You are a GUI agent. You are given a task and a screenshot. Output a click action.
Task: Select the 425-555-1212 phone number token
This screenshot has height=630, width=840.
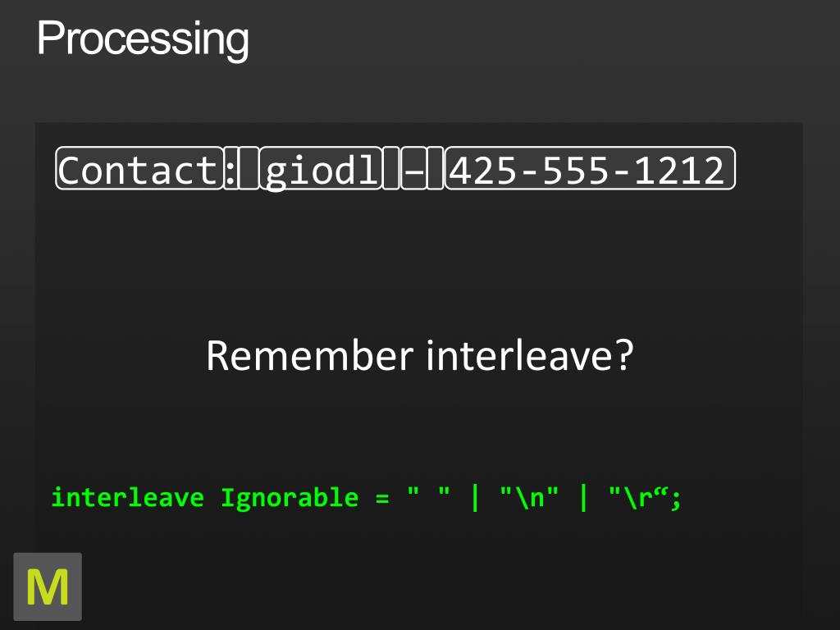point(590,167)
